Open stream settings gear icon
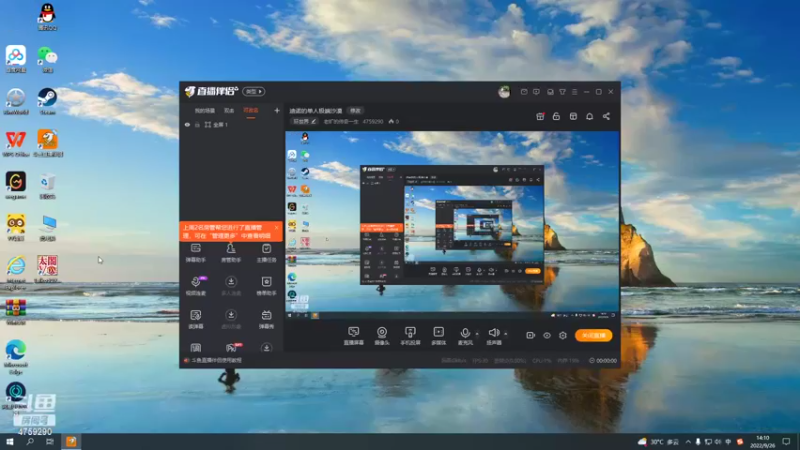800x450 pixels. (563, 335)
